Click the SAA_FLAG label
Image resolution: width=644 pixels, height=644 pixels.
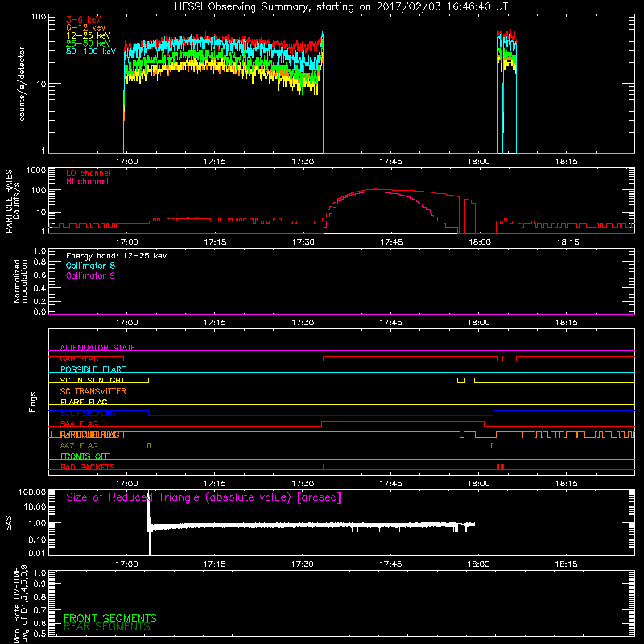[79, 423]
